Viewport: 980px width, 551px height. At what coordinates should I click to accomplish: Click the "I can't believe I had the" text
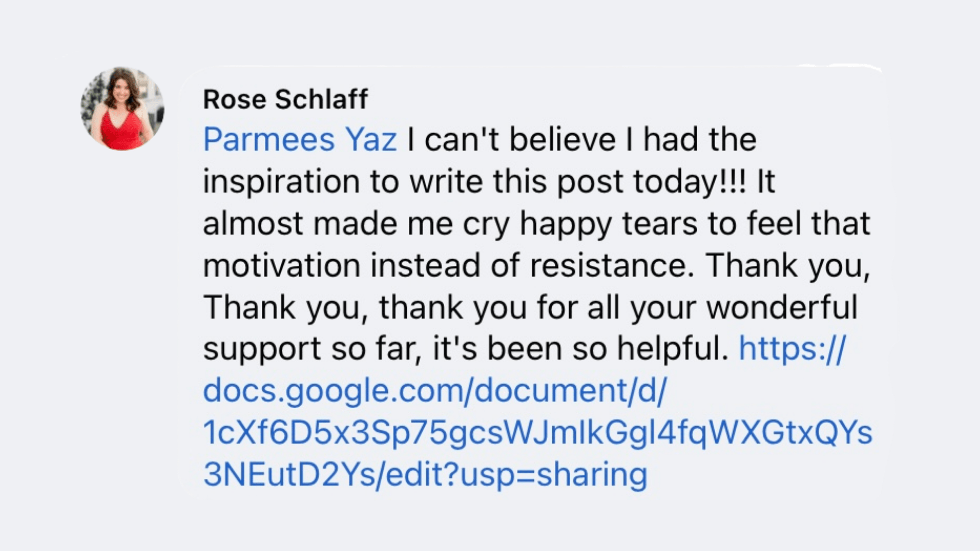point(582,139)
